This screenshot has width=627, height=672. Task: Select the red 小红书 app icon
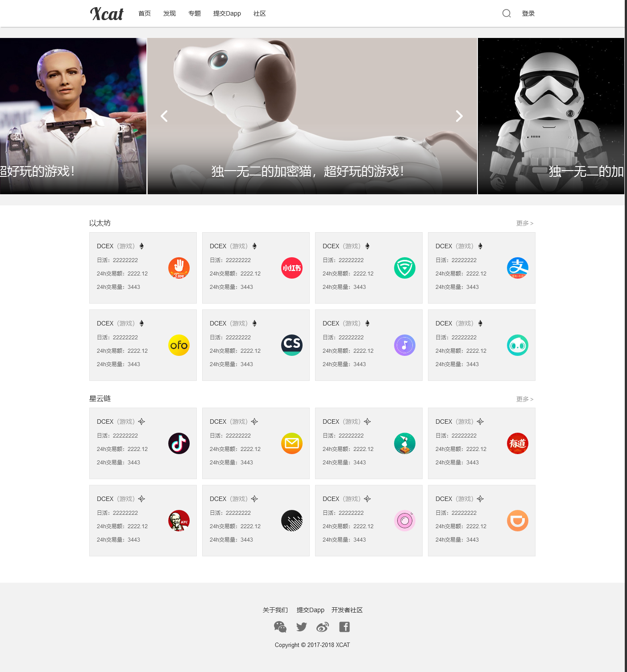pyautogui.click(x=292, y=268)
